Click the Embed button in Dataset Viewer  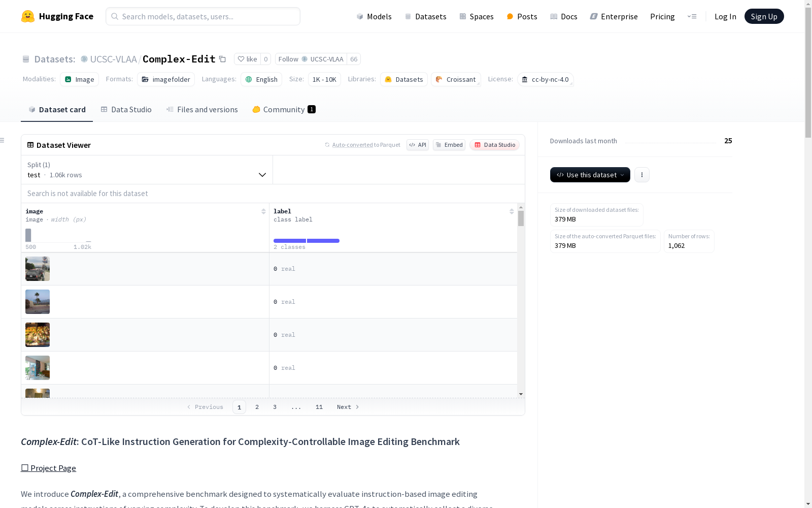449,145
